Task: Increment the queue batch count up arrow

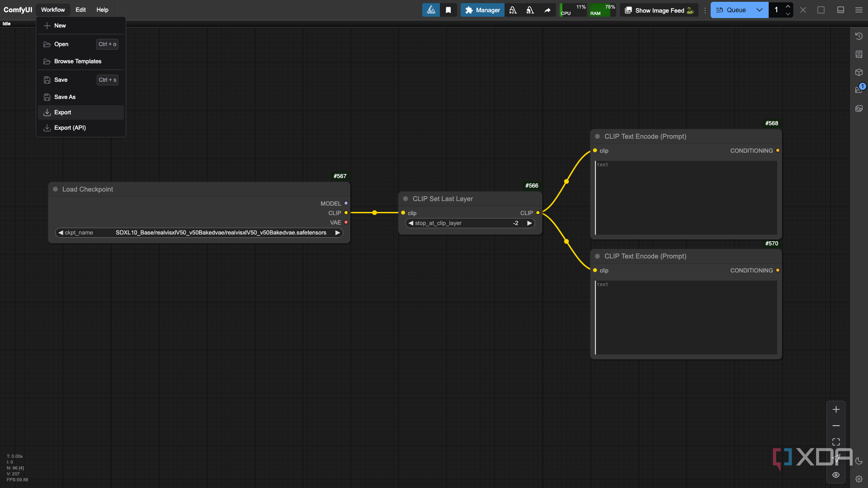Action: [788, 6]
